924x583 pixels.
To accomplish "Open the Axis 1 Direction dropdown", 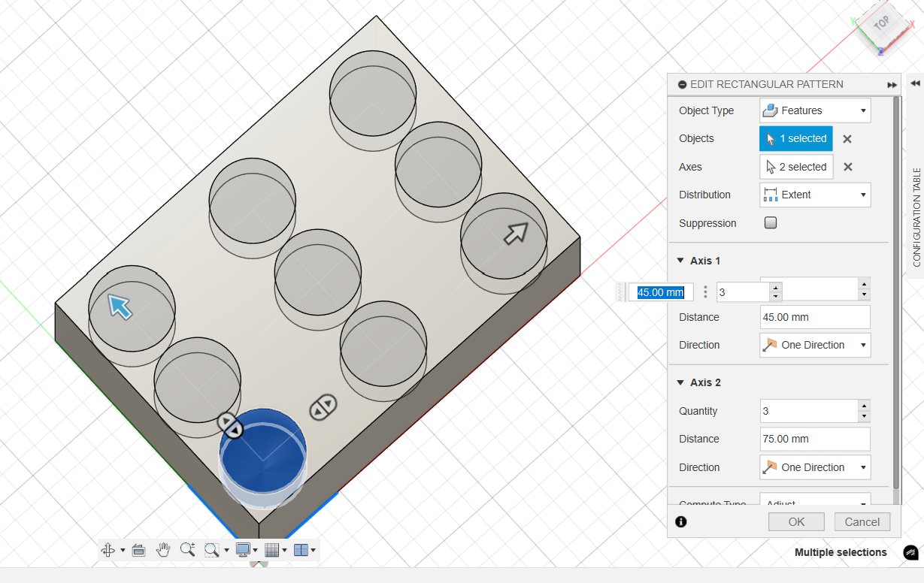I will [815, 345].
